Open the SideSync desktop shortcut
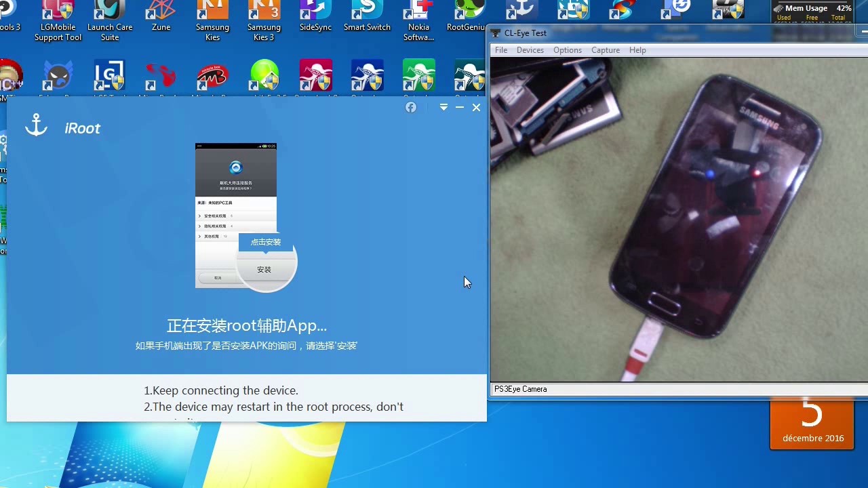The image size is (868, 488). [x=315, y=17]
